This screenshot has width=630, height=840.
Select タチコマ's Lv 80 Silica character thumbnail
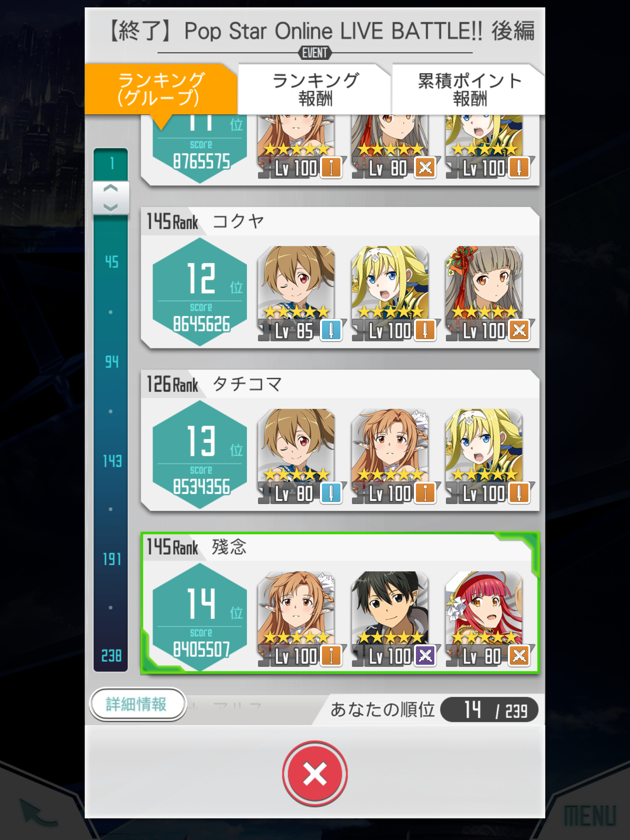(x=299, y=456)
